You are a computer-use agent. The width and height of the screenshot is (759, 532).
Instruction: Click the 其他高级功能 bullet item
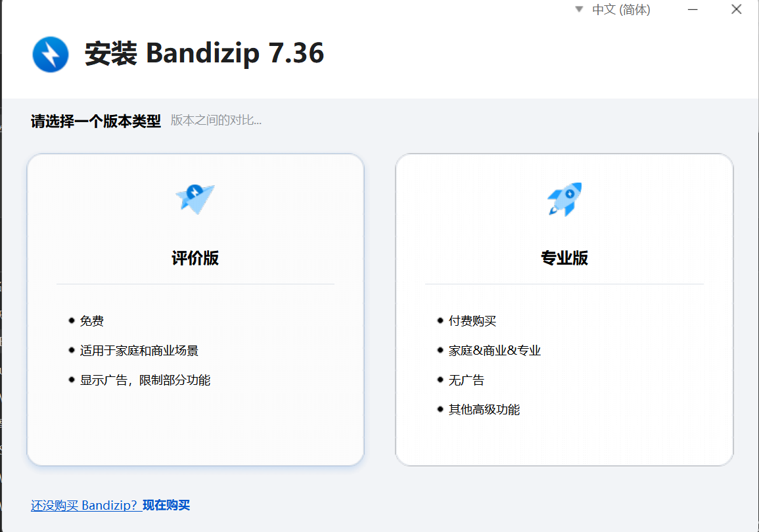coord(484,410)
